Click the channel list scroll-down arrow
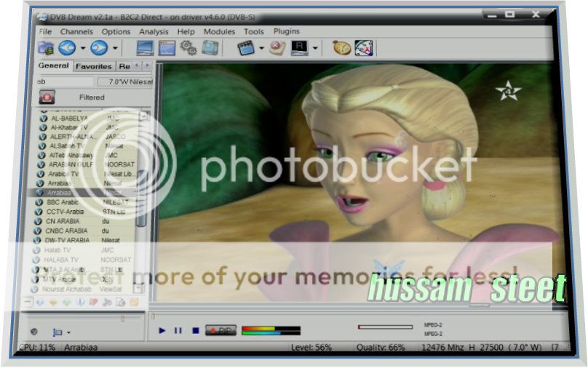Image resolution: width=588 pixels, height=368 pixels. coord(139,289)
